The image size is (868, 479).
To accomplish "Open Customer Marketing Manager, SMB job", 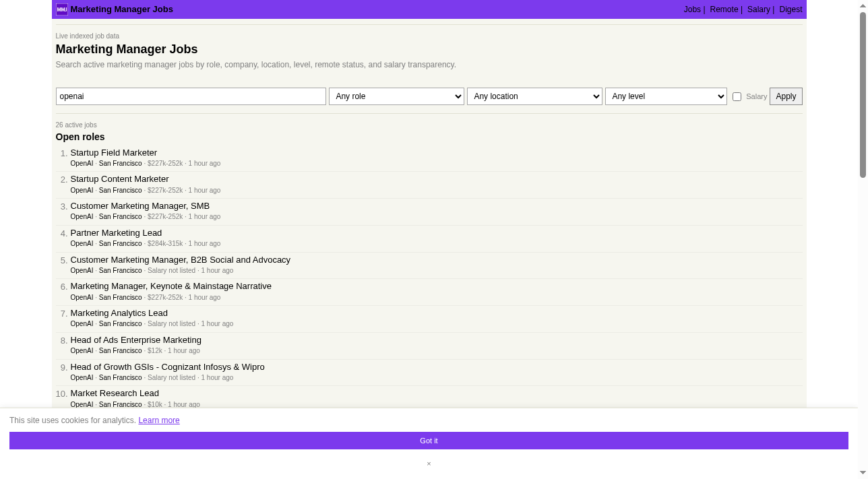I will coord(140,206).
